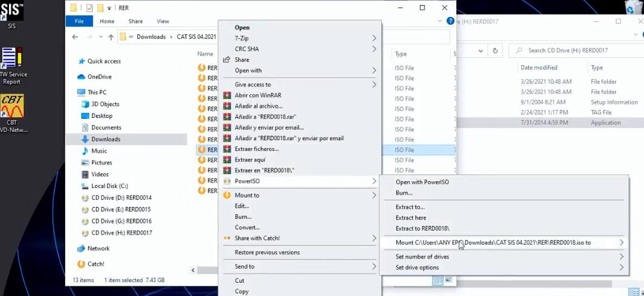The width and height of the screenshot is (644, 296).
Task: Open CD Drive (H:) RERD0017
Action: coord(121,233)
